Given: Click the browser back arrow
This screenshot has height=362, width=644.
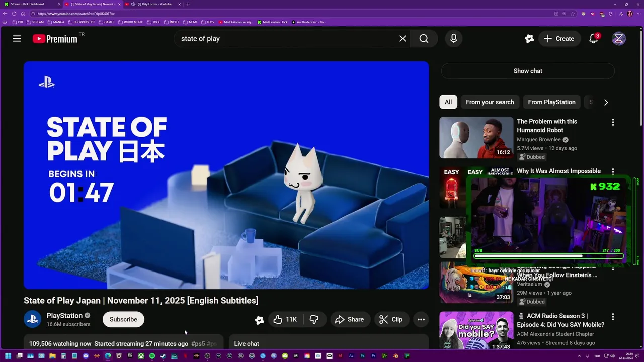Looking at the screenshot, I should point(5,14).
